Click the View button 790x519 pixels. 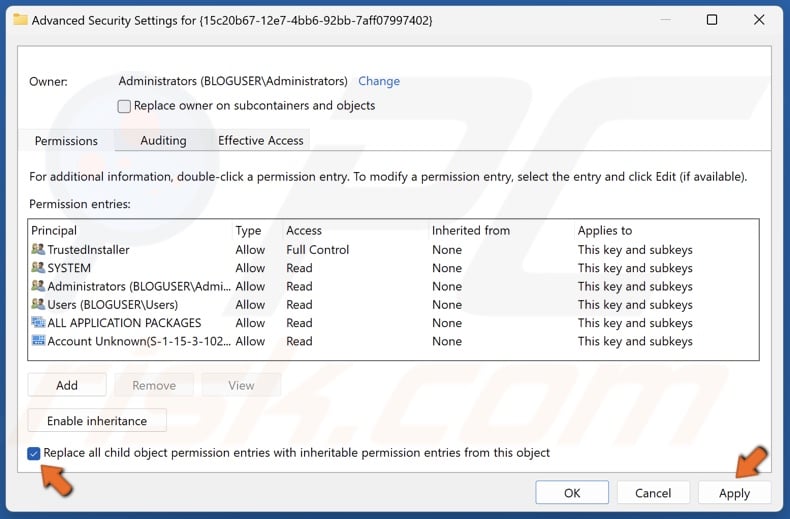[x=241, y=385]
